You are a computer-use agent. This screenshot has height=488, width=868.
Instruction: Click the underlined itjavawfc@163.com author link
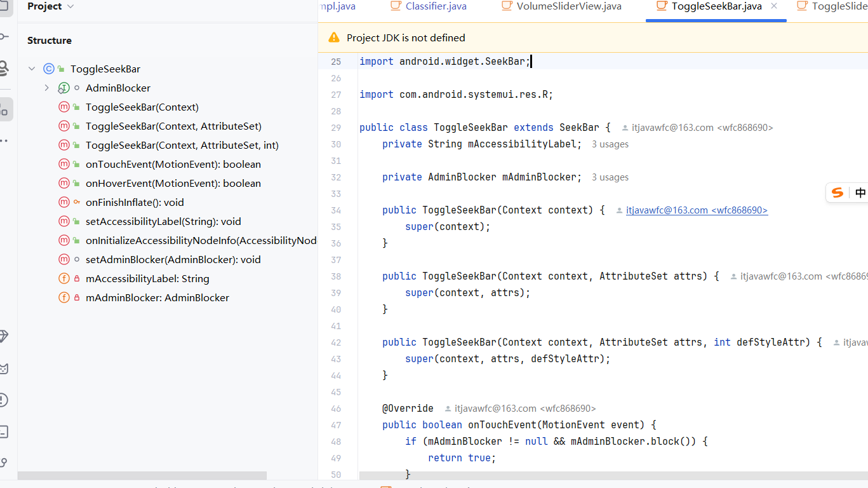[697, 210]
